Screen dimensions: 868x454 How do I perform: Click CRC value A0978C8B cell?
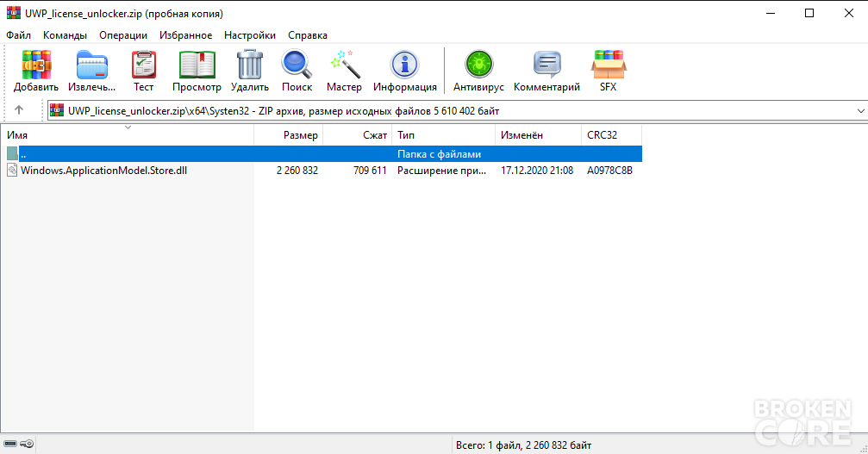(x=609, y=171)
